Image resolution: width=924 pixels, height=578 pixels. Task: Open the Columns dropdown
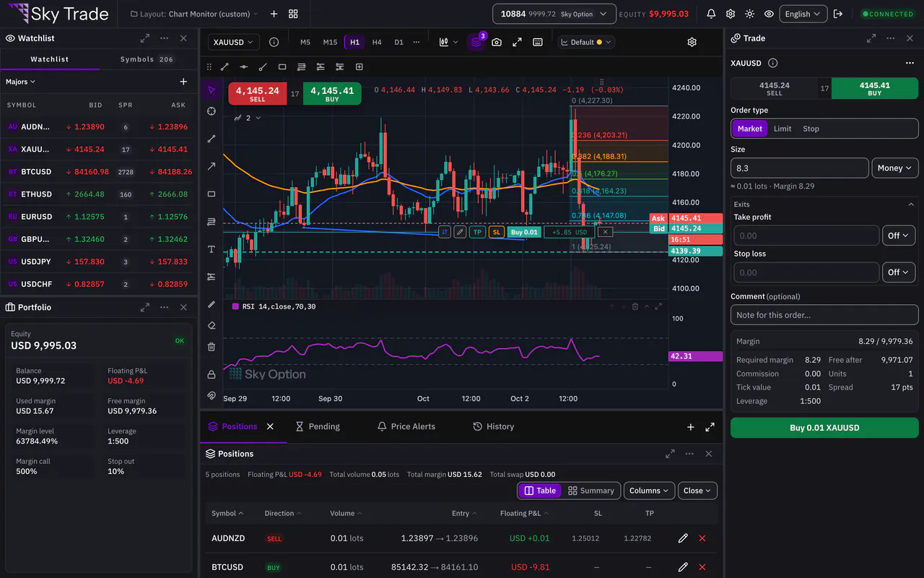[x=650, y=491]
